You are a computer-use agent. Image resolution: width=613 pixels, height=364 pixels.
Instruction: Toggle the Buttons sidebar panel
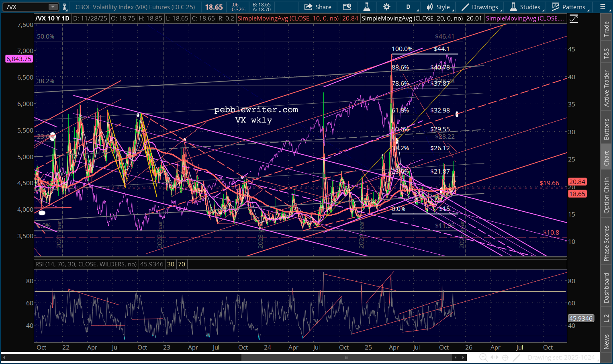[606, 129]
